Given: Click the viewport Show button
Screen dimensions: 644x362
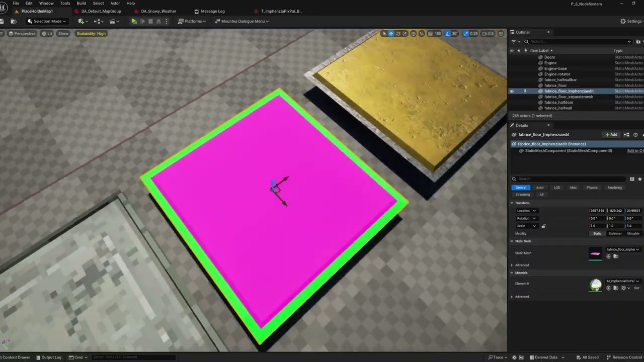Looking at the screenshot, I should point(63,34).
